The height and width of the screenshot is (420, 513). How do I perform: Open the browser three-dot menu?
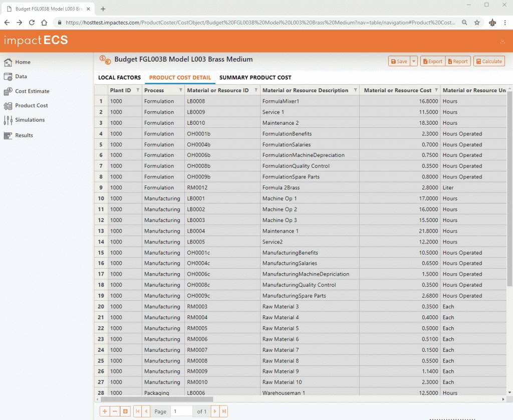click(505, 23)
